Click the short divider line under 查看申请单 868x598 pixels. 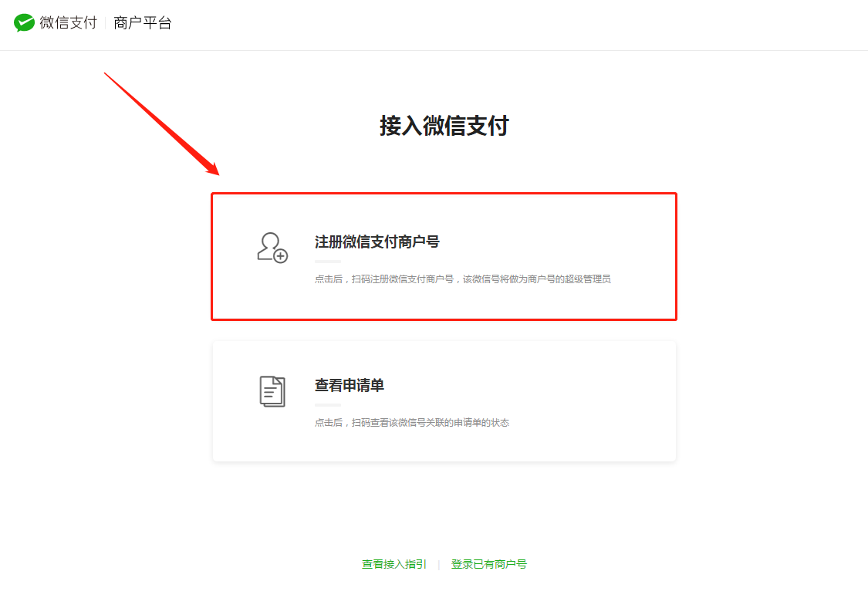pos(327,405)
